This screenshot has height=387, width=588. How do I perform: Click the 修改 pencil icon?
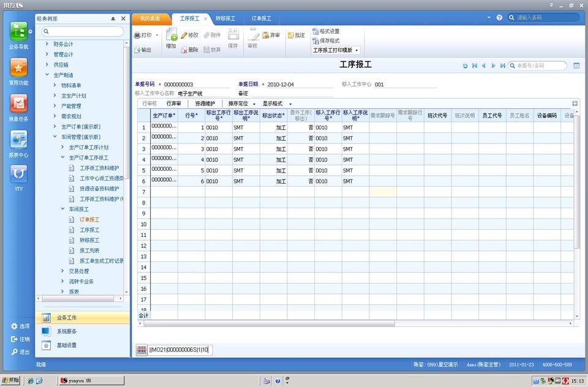point(184,36)
